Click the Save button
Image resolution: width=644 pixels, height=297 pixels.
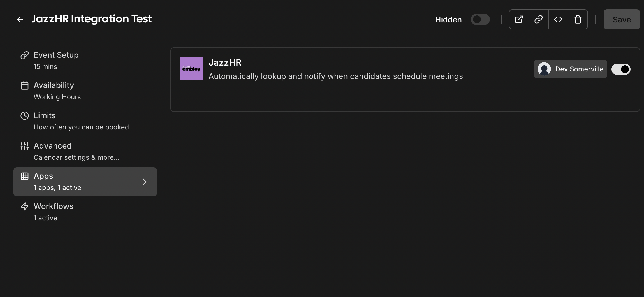tap(622, 19)
